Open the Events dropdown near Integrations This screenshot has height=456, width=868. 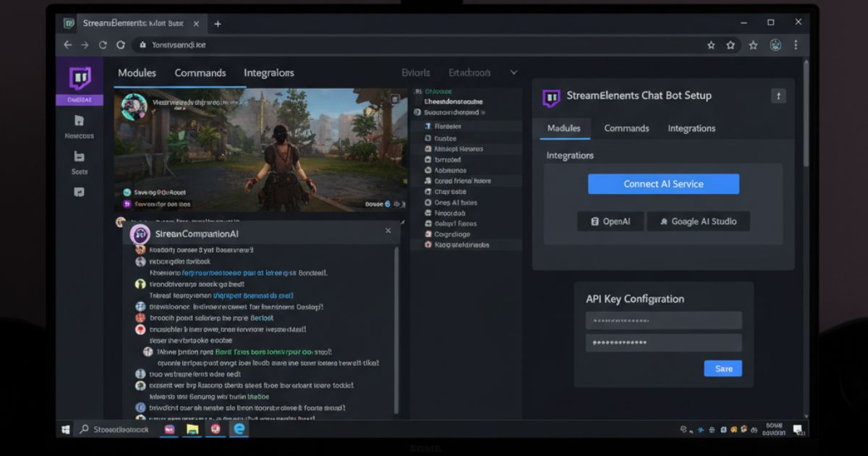[416, 72]
